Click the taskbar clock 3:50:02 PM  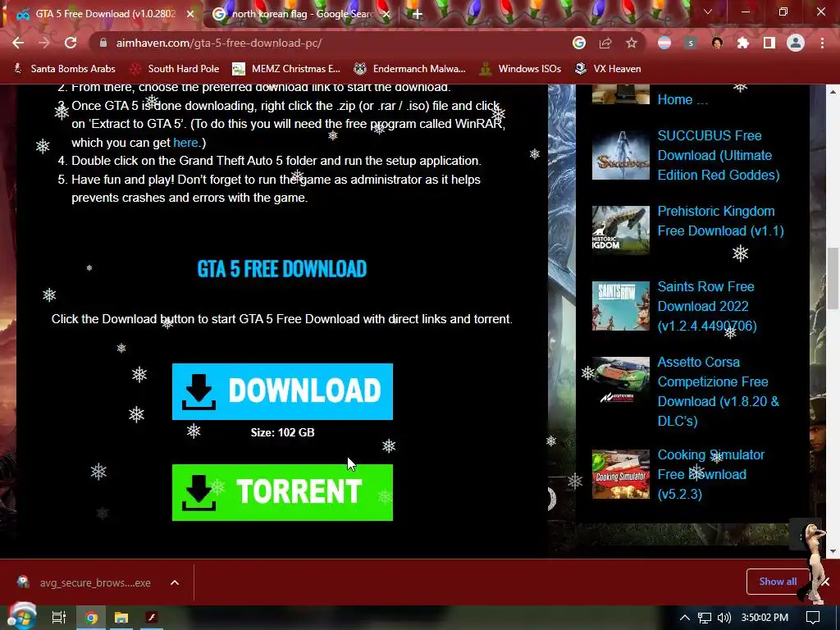tap(765, 618)
